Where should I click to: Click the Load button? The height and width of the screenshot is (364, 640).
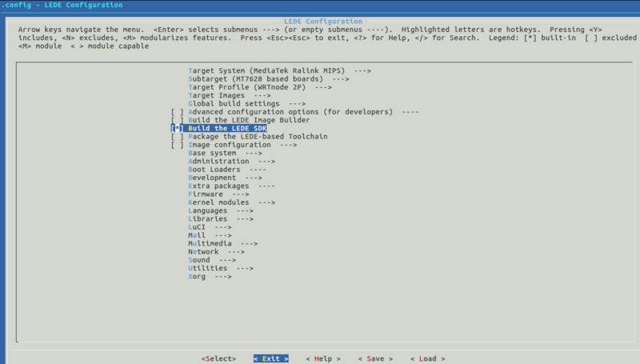tap(428, 358)
